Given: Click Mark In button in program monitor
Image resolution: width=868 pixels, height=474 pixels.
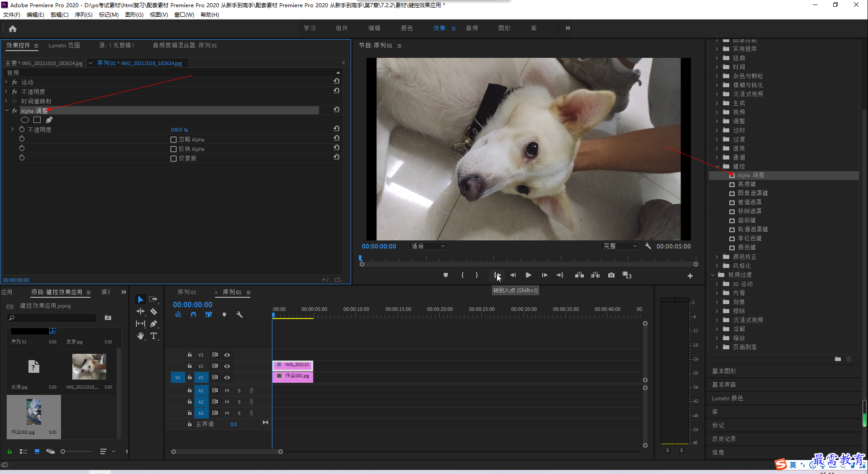Looking at the screenshot, I should click(x=462, y=275).
